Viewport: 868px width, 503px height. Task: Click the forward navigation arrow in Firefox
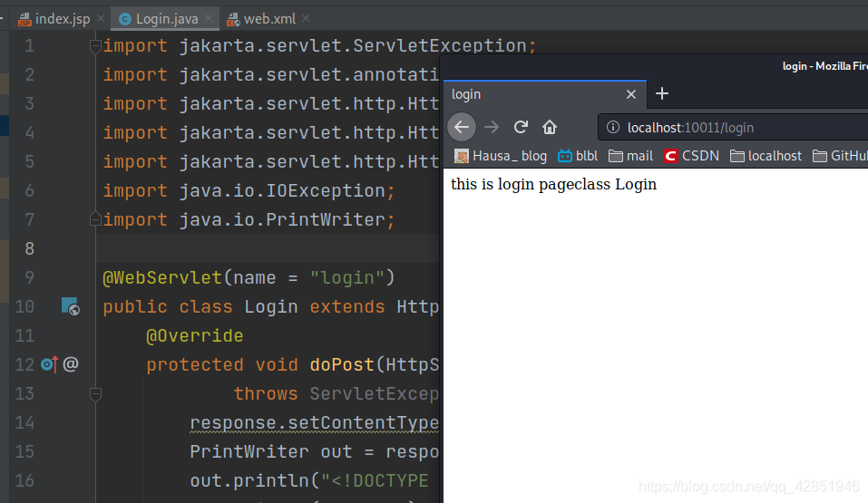(492, 127)
